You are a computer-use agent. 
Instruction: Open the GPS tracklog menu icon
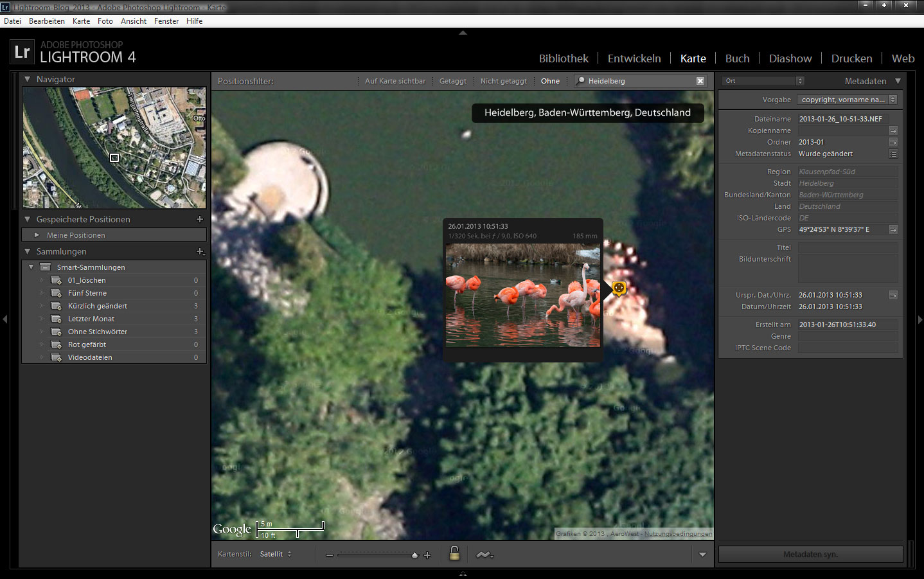(x=484, y=555)
